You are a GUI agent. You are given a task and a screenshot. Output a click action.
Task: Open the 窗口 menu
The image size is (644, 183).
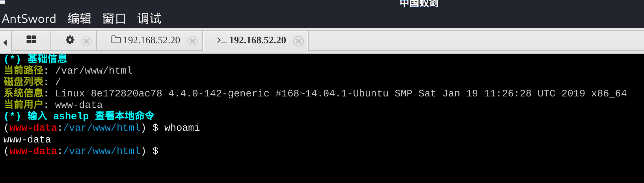[x=114, y=18]
